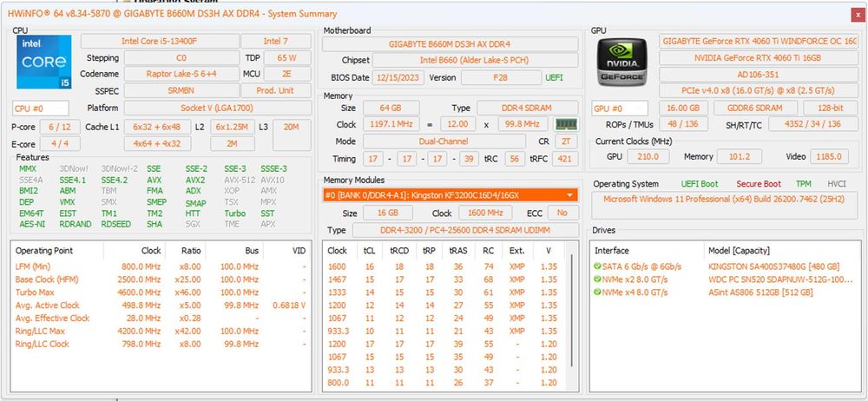The image size is (868, 401).
Task: Click the NVMe x4 drive status icon
Action: 597,293
